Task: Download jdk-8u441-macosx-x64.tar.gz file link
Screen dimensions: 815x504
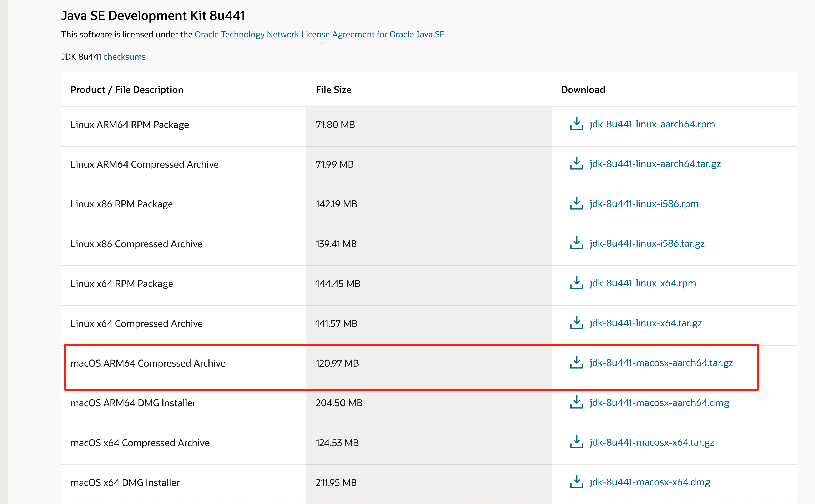Action: click(x=651, y=442)
